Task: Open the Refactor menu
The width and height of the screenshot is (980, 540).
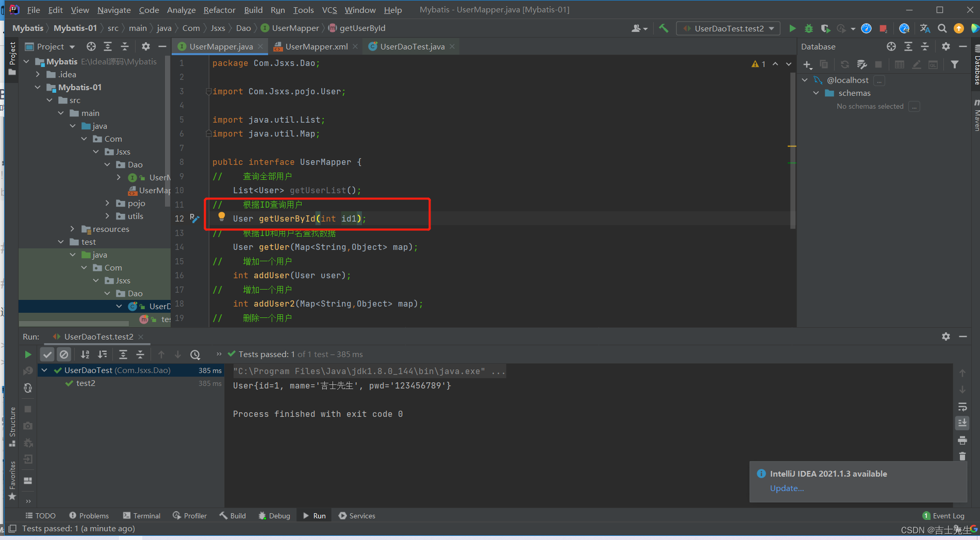Action: (219, 10)
